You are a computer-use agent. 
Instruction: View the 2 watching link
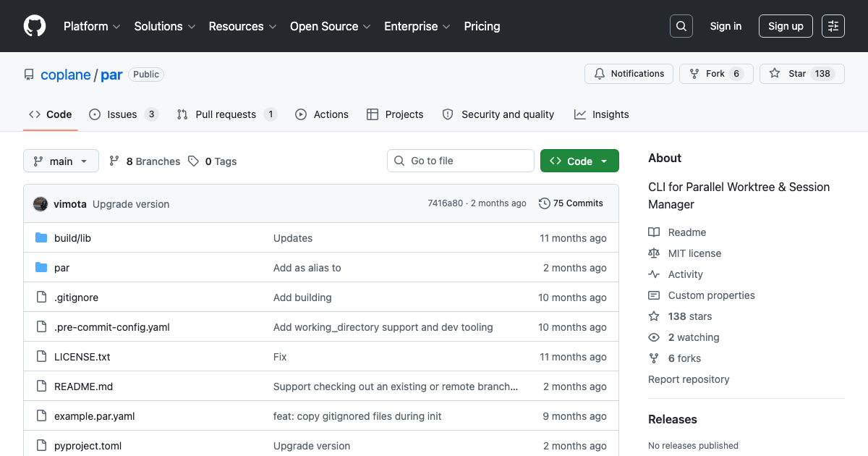tap(684, 337)
